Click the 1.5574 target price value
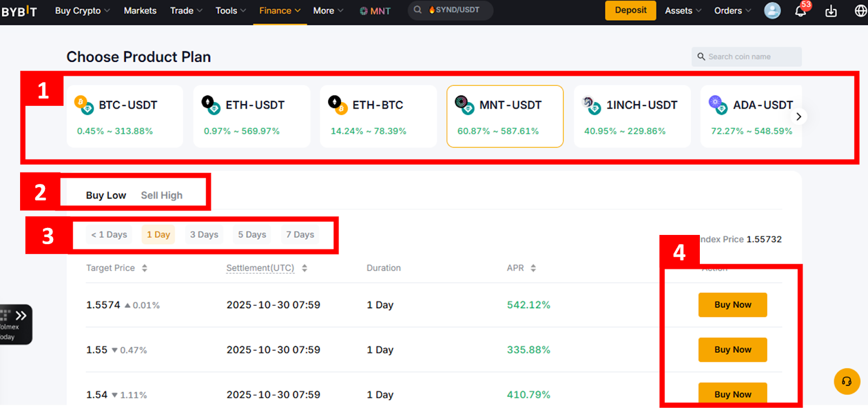This screenshot has width=868, height=408. 103,305
